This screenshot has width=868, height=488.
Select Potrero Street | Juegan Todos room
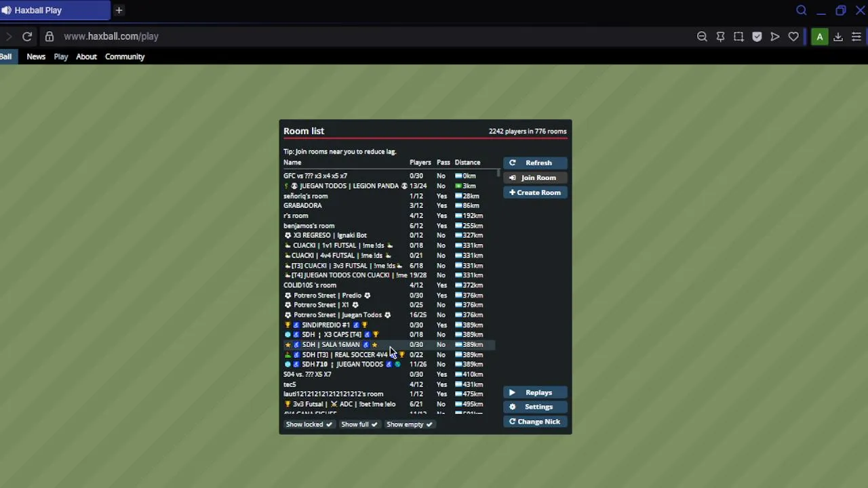tap(389, 315)
